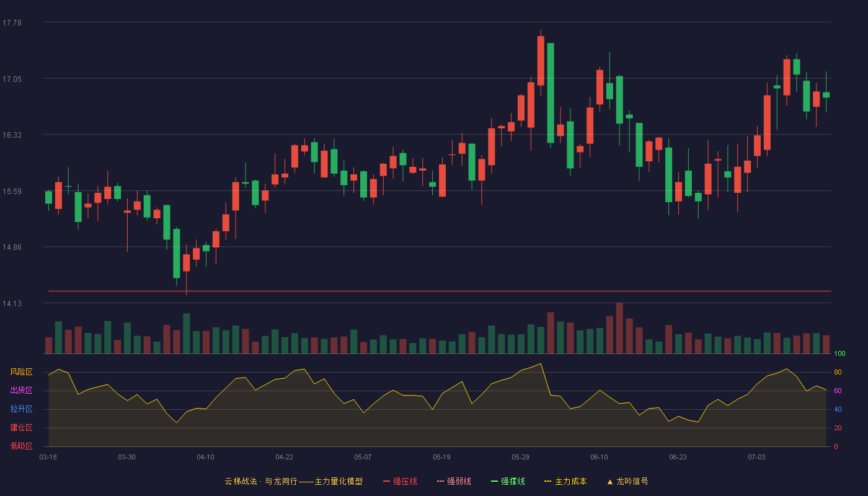The height and width of the screenshot is (496, 868).
Task: Toggle the 强压线 legend item
Action: [400, 481]
